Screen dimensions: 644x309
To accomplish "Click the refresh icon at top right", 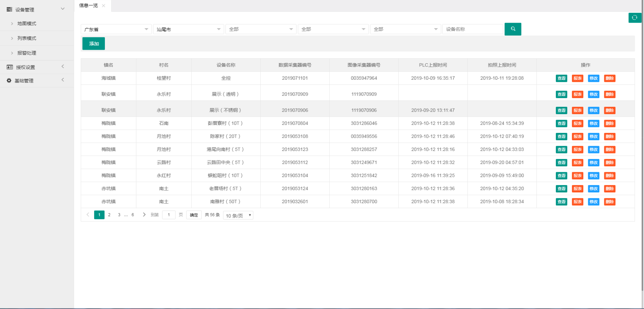I will [634, 18].
